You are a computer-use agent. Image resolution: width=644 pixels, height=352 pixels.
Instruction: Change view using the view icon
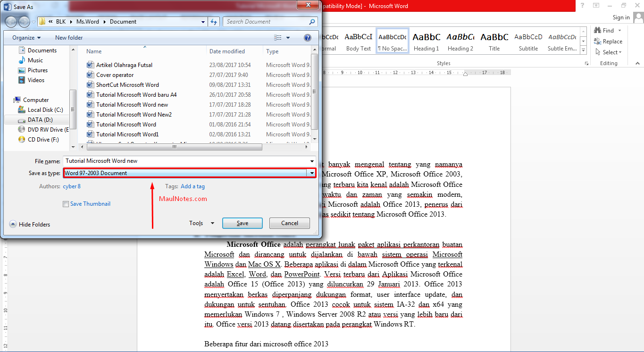[x=278, y=38]
